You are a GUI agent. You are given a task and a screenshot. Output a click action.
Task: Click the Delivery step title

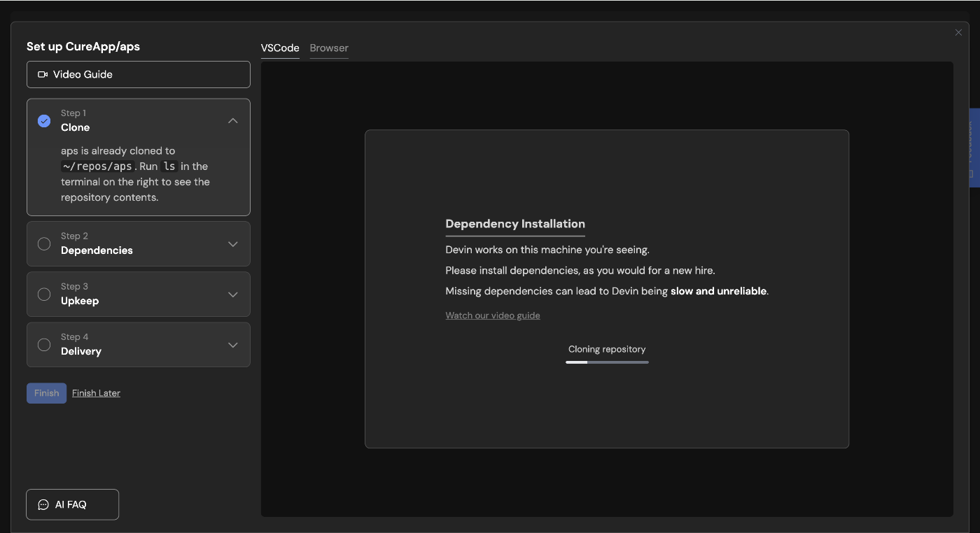click(81, 351)
